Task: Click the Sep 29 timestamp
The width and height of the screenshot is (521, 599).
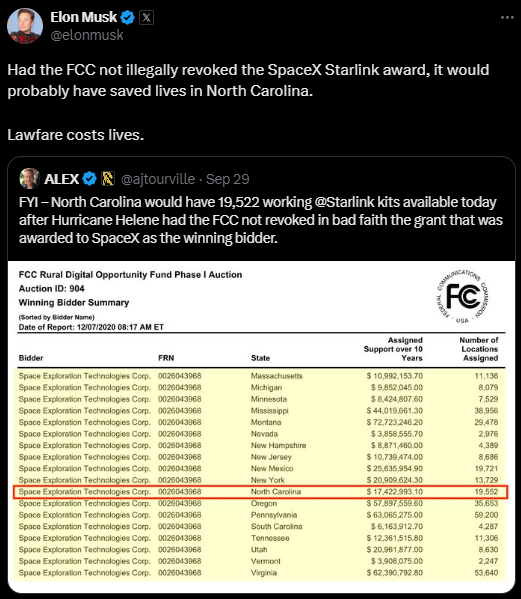Action: (x=228, y=179)
